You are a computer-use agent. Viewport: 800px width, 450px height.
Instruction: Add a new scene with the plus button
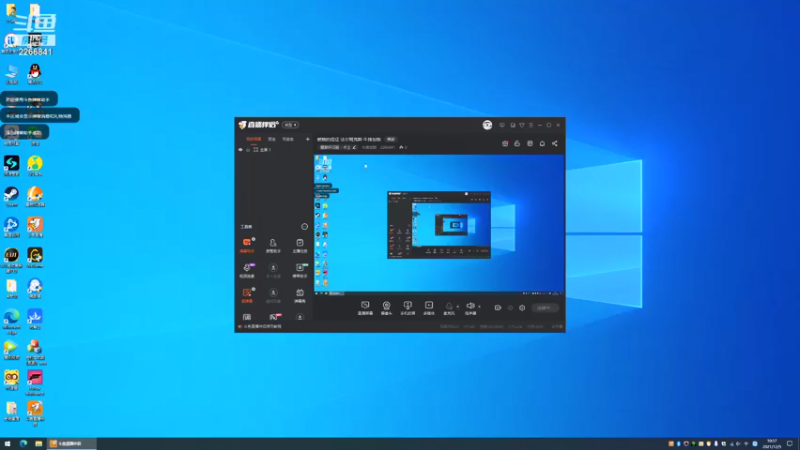(307, 139)
